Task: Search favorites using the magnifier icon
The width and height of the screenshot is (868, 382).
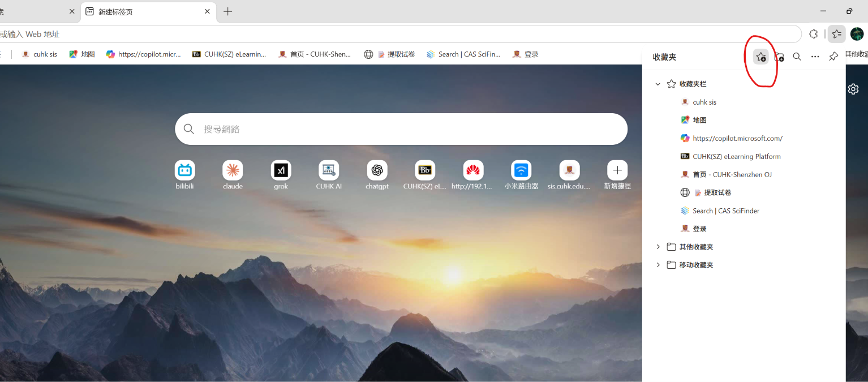Action: pos(797,57)
